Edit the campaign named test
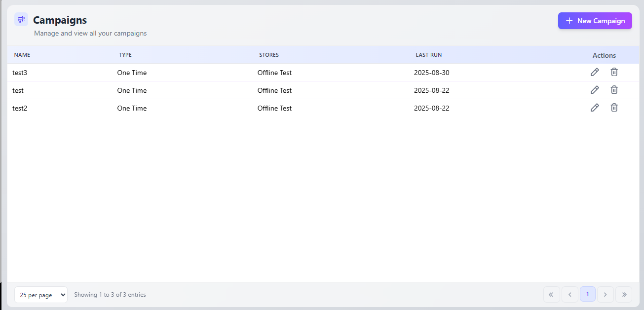This screenshot has width=644, height=310. tap(595, 90)
